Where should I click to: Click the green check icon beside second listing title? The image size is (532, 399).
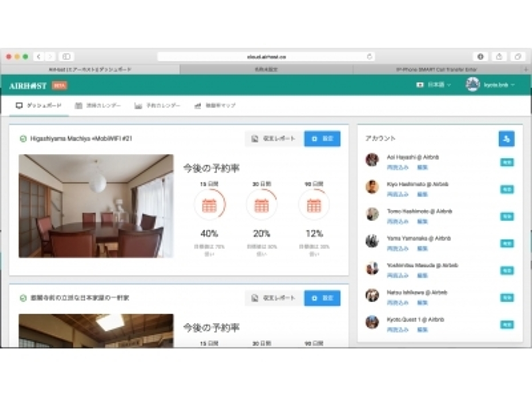pyautogui.click(x=23, y=298)
